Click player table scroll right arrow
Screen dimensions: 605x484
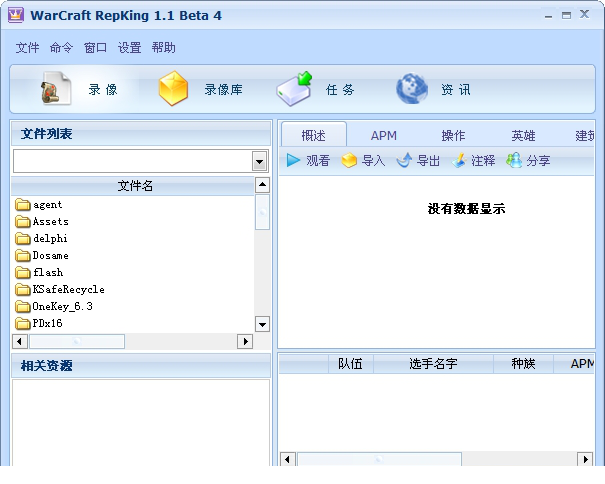585,459
